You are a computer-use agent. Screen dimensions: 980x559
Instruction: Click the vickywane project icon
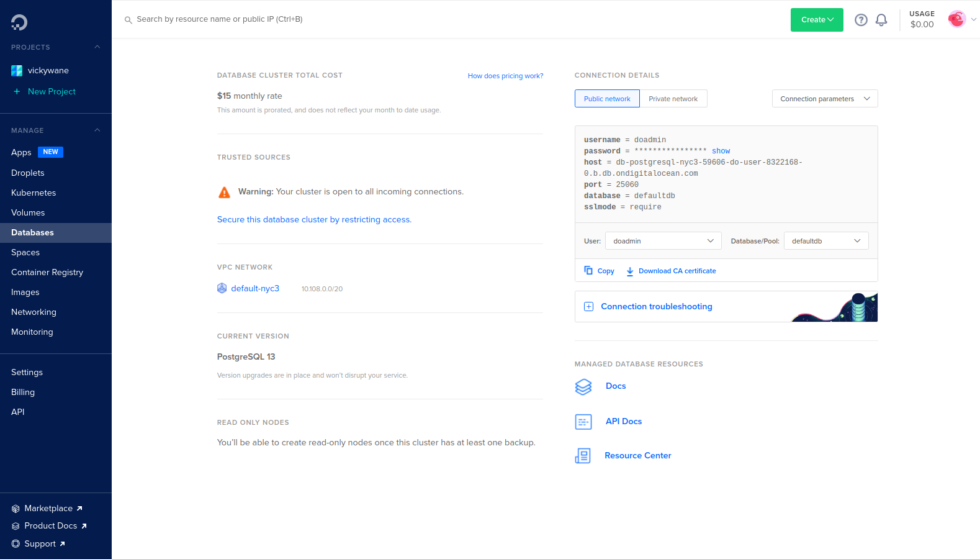click(17, 71)
